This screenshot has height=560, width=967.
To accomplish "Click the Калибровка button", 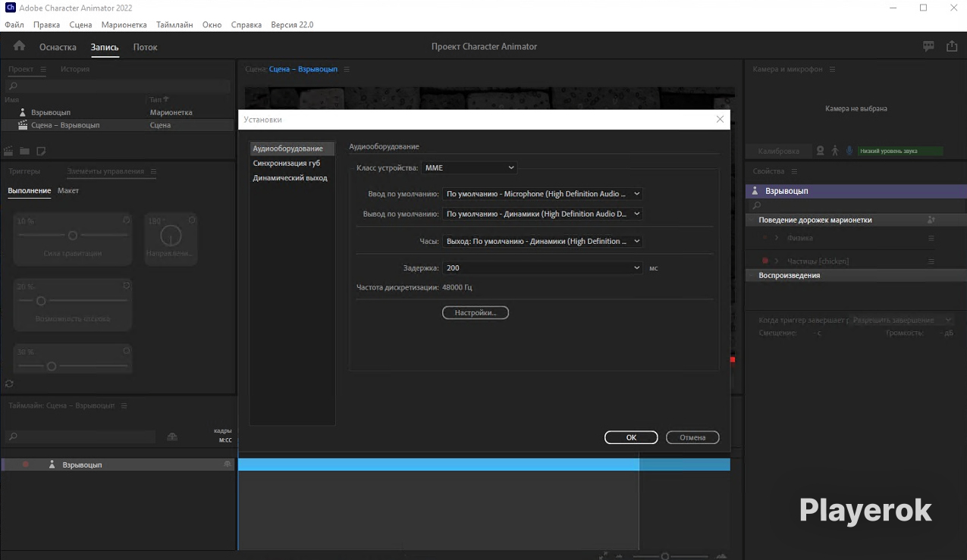I will [x=778, y=151].
